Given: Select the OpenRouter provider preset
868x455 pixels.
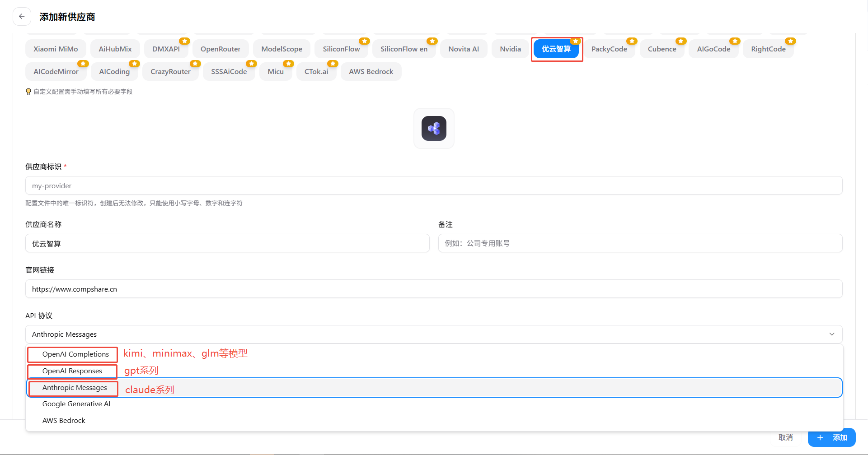Looking at the screenshot, I should (x=221, y=49).
